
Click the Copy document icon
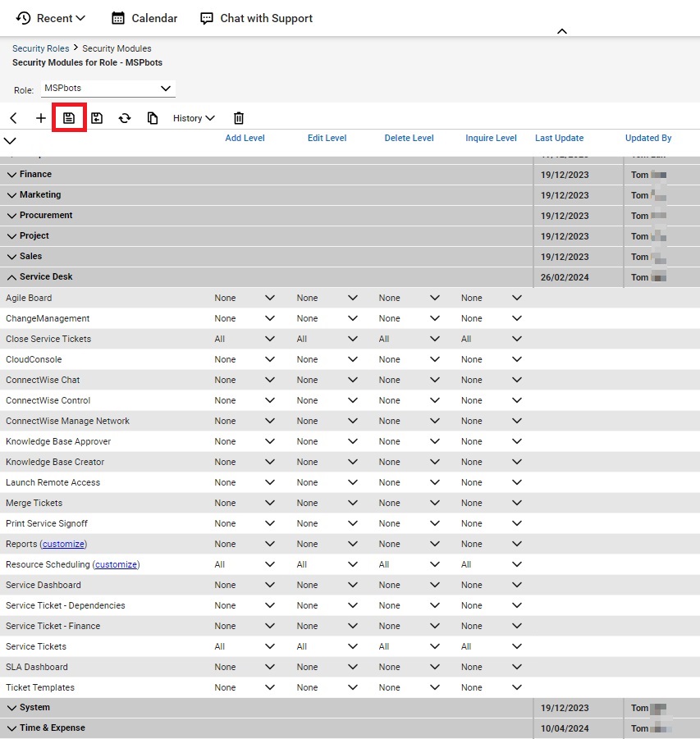tap(152, 118)
